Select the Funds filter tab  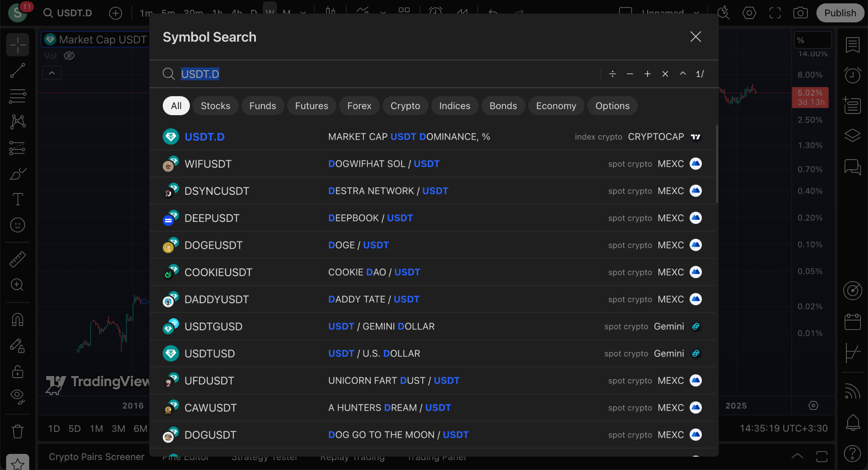(262, 106)
